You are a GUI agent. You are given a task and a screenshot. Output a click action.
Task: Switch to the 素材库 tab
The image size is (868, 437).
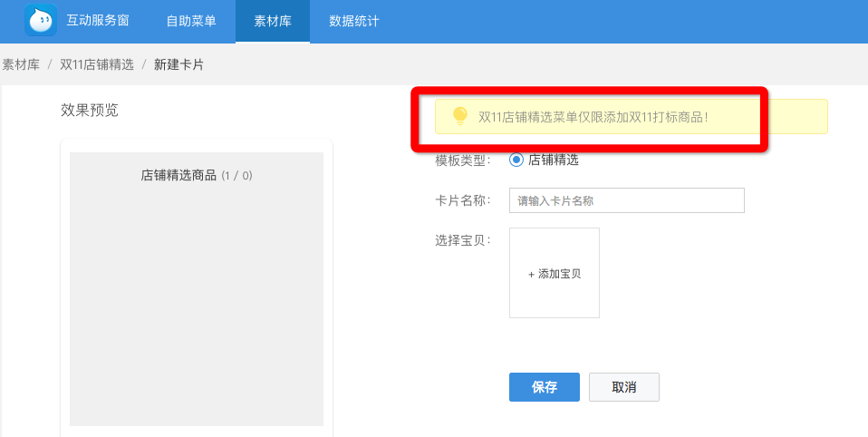(x=273, y=21)
